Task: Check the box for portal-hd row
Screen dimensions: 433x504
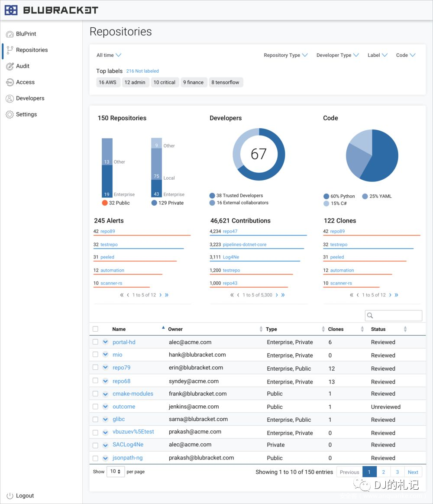Action: 96,342
